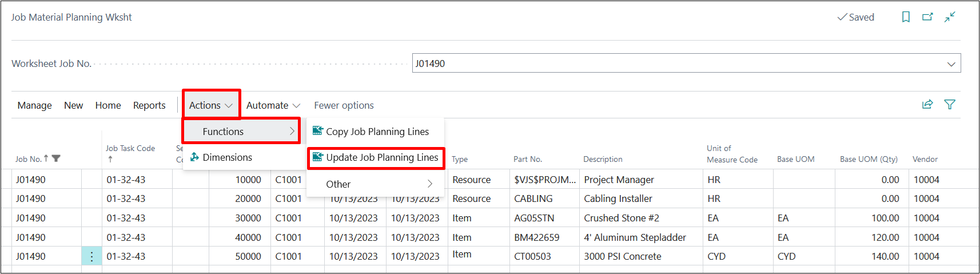Expand the Worksheet Job No. dropdown
The image size is (980, 274).
point(951,63)
